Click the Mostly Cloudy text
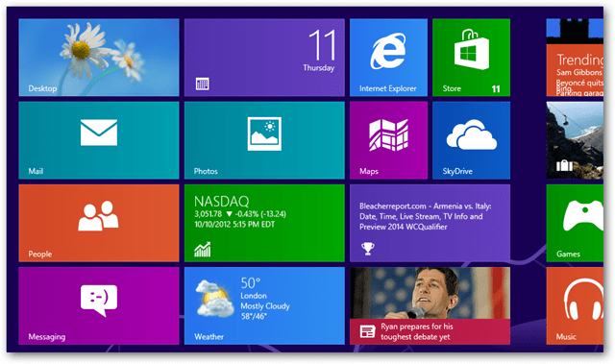The width and height of the screenshot is (615, 364). (x=265, y=306)
